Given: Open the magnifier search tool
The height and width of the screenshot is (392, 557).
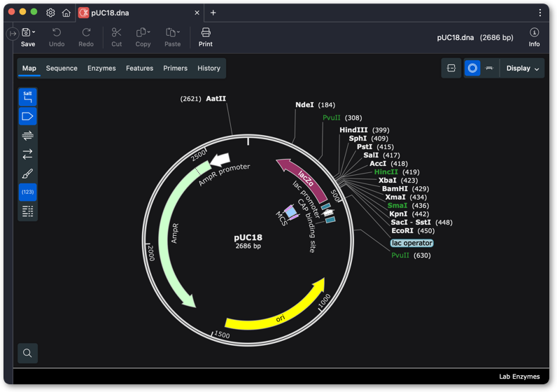Looking at the screenshot, I should (x=27, y=353).
